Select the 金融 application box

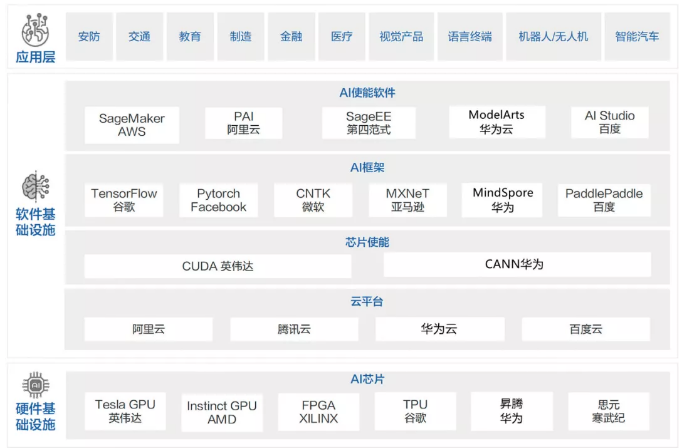coord(291,36)
